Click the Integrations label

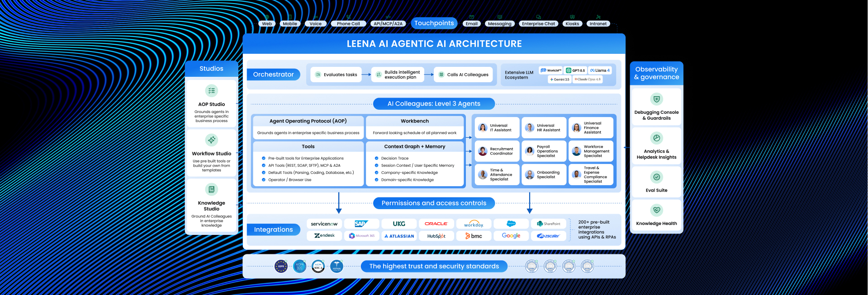click(273, 229)
